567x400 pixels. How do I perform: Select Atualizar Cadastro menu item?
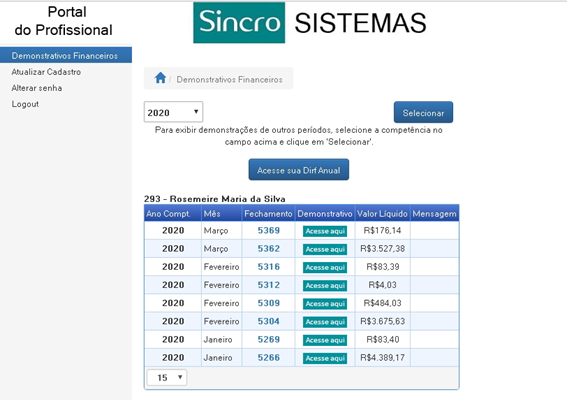(x=46, y=72)
